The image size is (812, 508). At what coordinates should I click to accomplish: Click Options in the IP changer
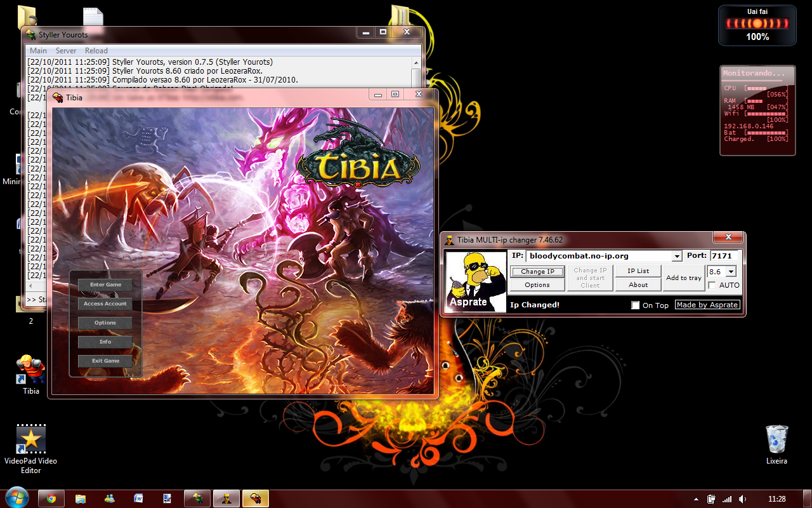click(537, 284)
